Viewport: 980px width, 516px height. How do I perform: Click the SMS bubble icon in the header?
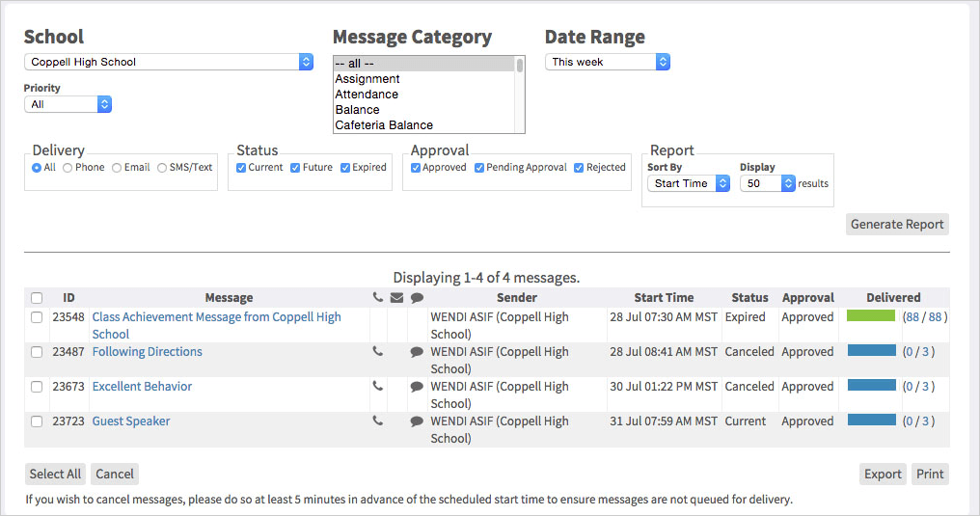pyautogui.click(x=417, y=298)
